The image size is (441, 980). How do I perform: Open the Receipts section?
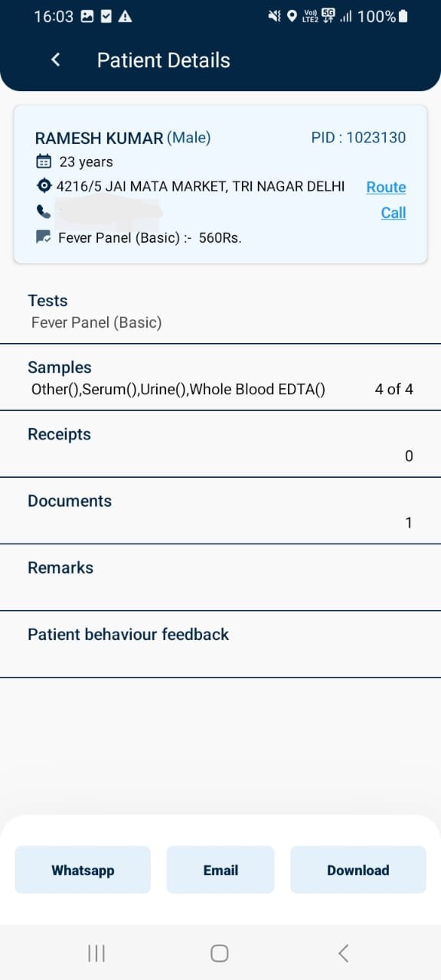[x=220, y=444]
